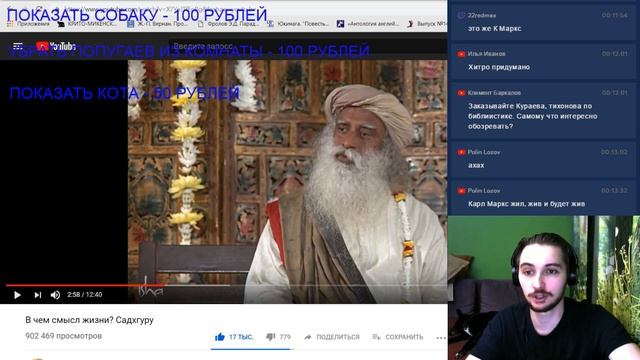
Task: Click overlay text 'ПОКАЗАТЬ СОБАКУ - 100 РУБЛЕЙ'
Action: (137, 15)
